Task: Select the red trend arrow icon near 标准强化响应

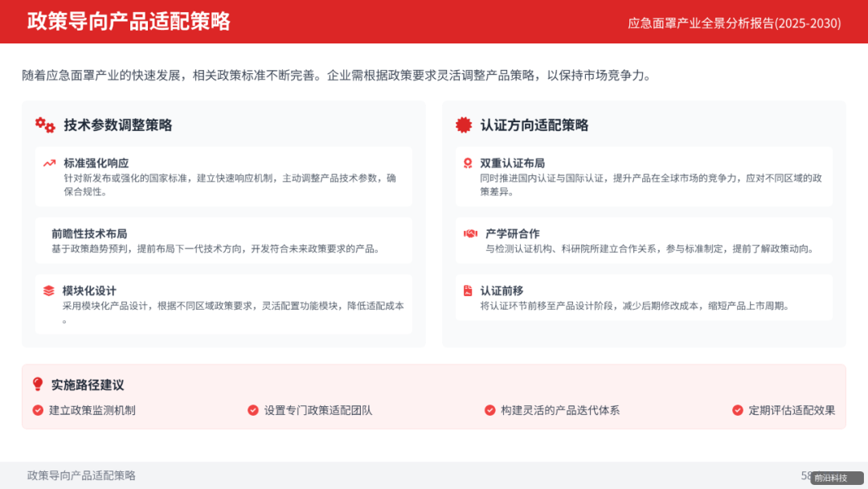Action: [50, 162]
